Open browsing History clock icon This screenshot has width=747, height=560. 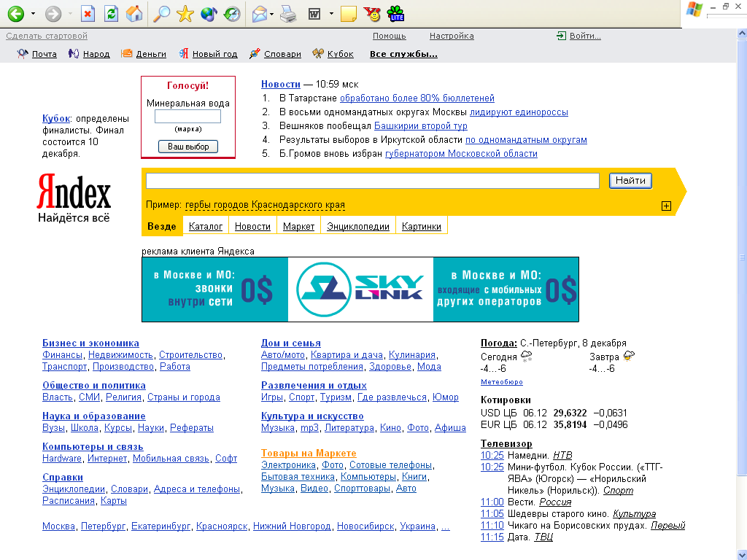coord(232,14)
